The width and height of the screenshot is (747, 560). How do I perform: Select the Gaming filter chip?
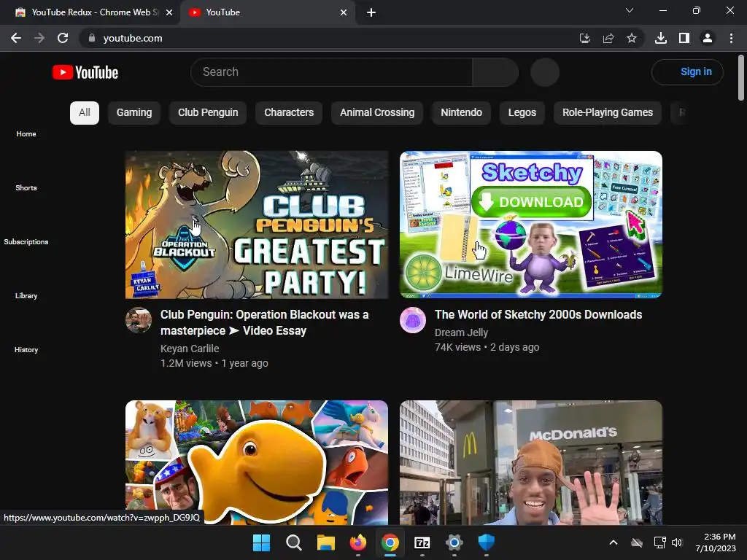tap(134, 113)
